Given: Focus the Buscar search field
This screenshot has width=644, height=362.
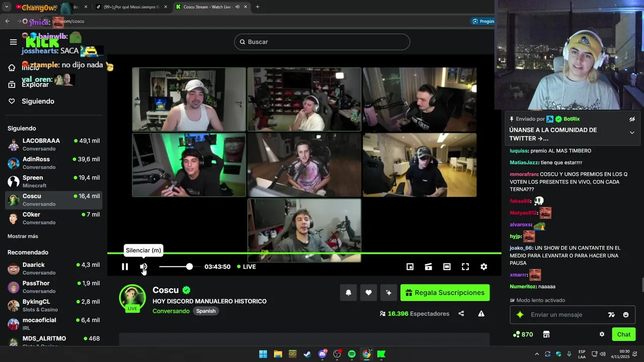Looking at the screenshot, I should point(322,42).
